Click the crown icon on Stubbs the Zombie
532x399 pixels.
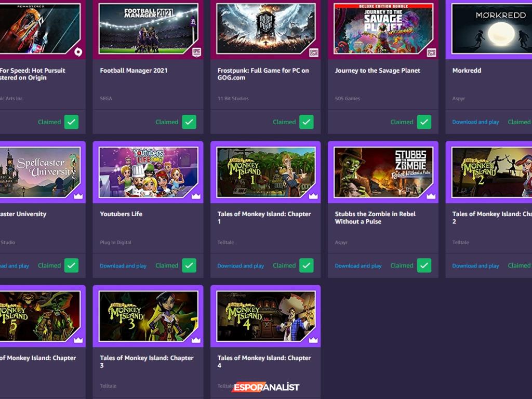tap(431, 196)
